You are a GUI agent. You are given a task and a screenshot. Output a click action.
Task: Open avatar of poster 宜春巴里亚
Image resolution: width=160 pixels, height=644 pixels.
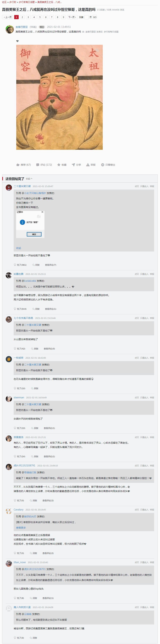pyautogui.click(x=10, y=29)
